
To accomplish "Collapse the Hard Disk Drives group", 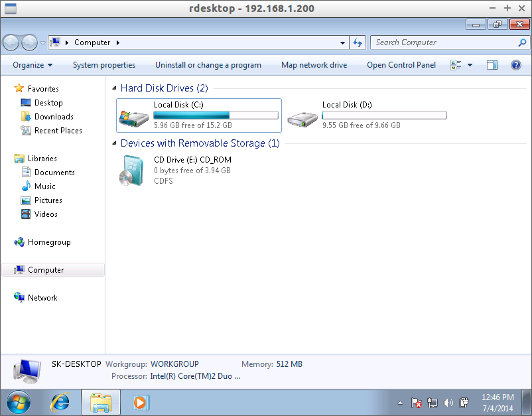I will point(114,88).
